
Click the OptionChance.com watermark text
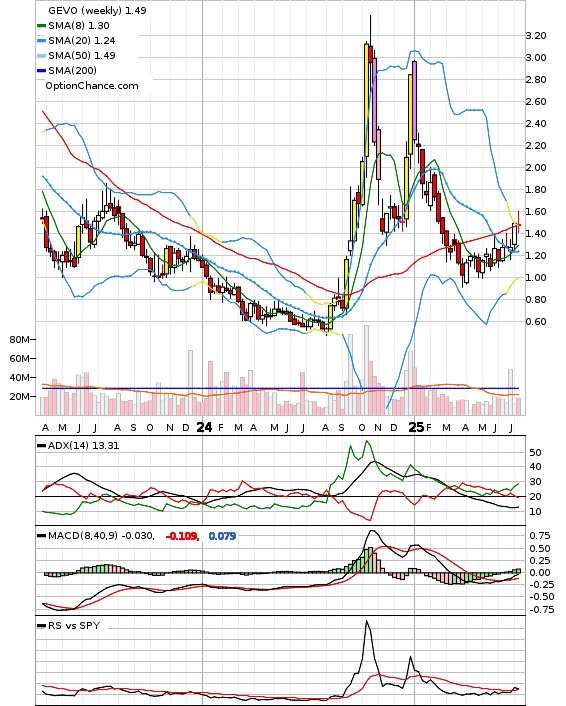click(92, 86)
